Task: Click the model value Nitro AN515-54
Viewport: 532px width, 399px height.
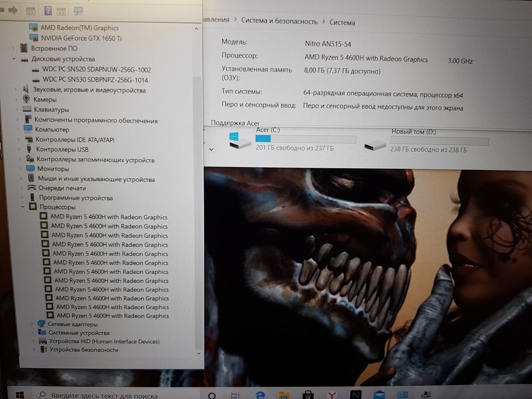Action: click(x=328, y=44)
